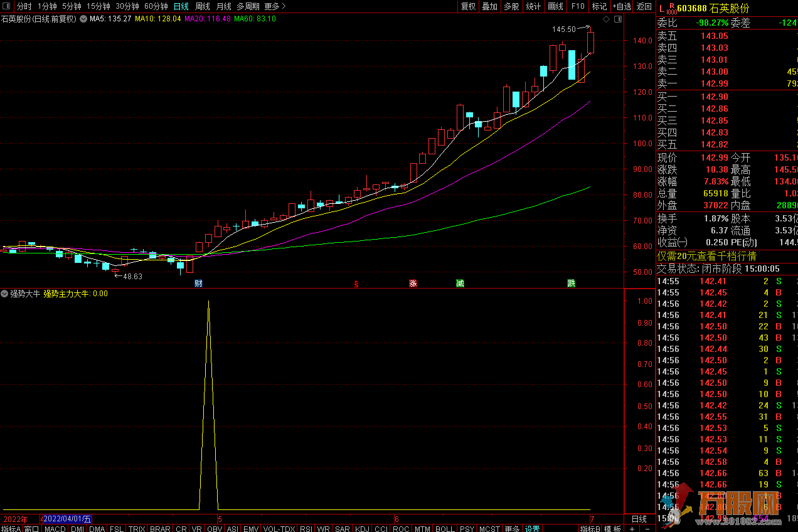Toggle left sidebar panel icon at top-left
The height and width of the screenshot is (532, 798).
[x=6, y=6]
